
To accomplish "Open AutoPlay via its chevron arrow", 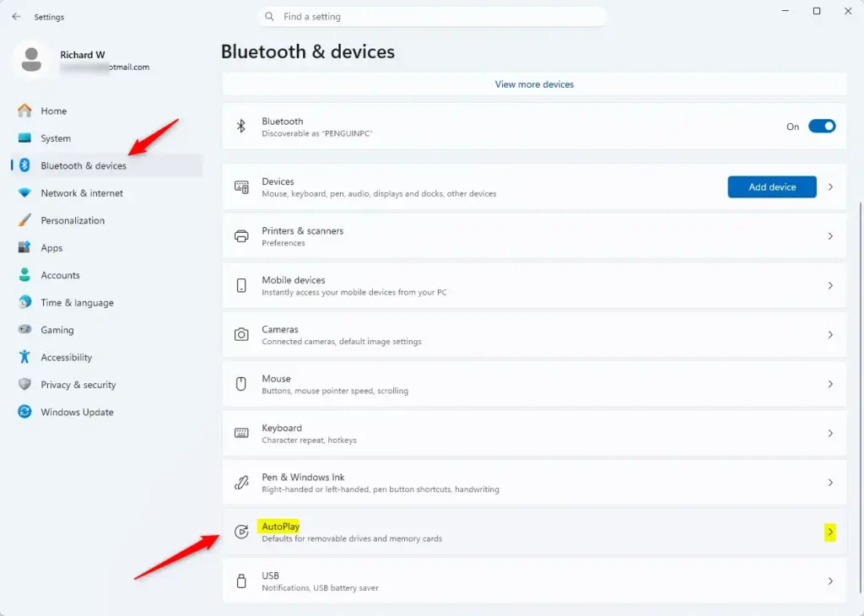I will coord(830,532).
